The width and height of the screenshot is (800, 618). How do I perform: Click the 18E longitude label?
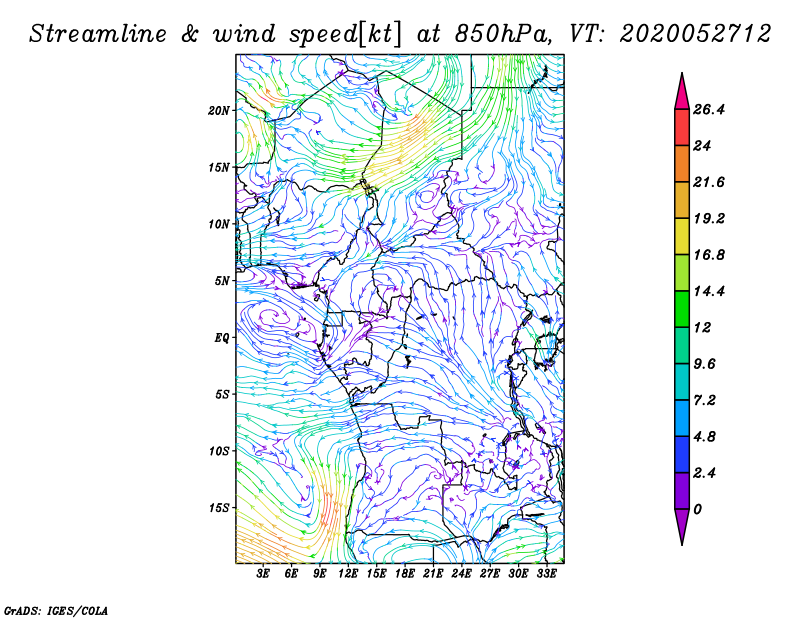[405, 574]
